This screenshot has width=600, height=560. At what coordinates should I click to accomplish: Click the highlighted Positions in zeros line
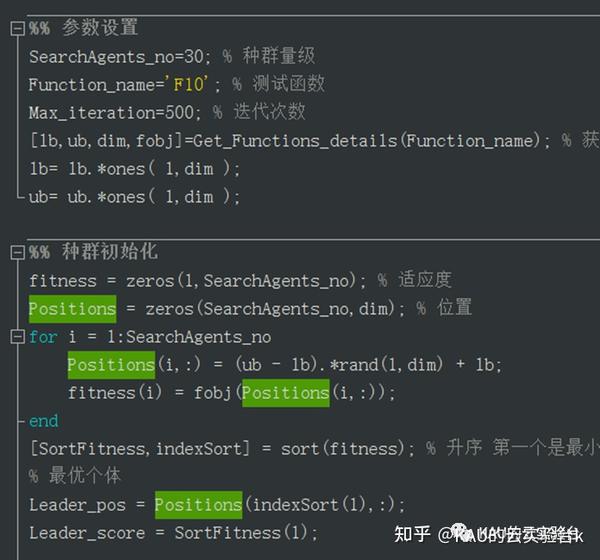(72, 309)
